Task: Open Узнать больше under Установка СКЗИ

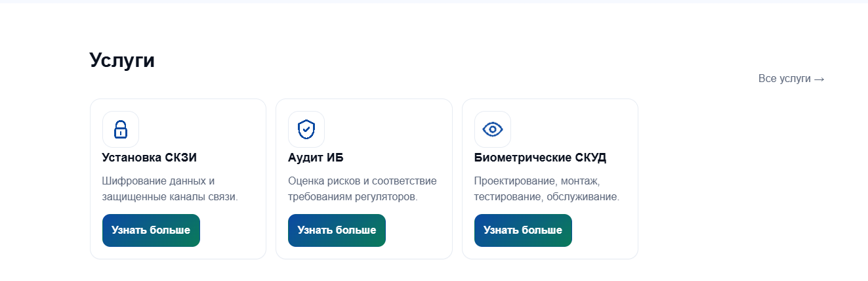Action: [151, 230]
